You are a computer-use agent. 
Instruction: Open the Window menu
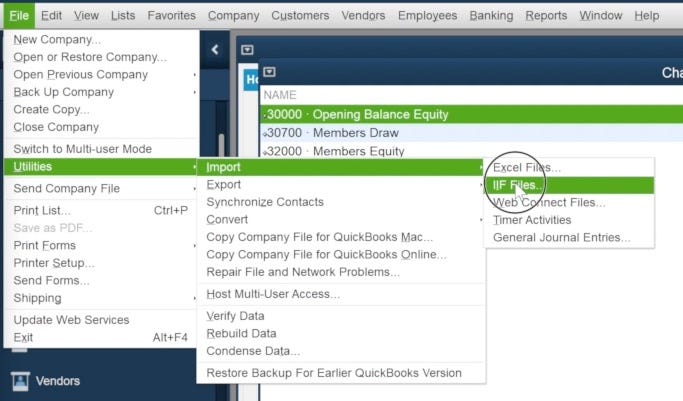click(x=601, y=16)
